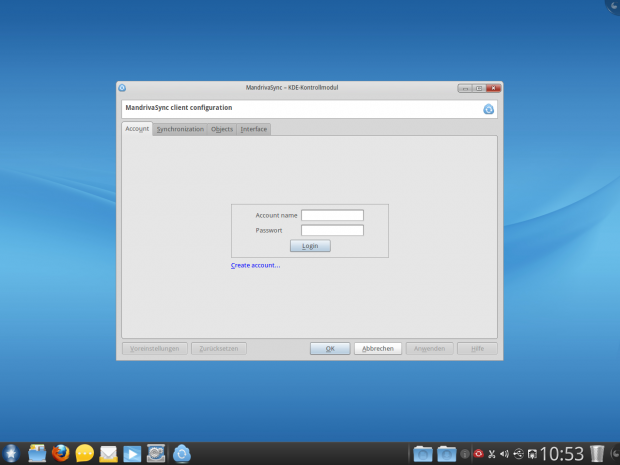Click the Voreinstellungen button
The width and height of the screenshot is (620, 465).
(155, 348)
